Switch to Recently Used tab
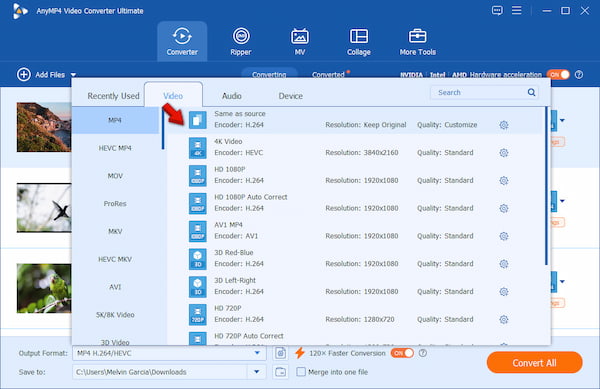 113,96
